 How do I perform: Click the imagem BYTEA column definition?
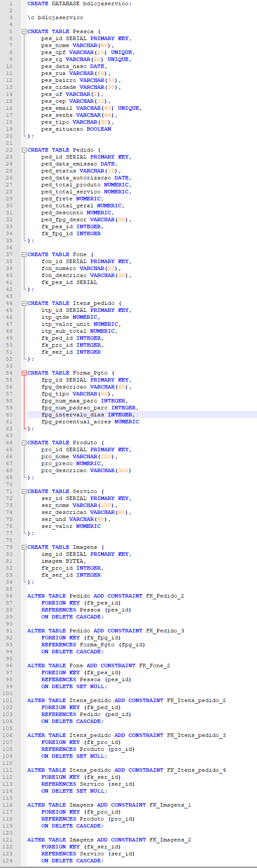64,561
